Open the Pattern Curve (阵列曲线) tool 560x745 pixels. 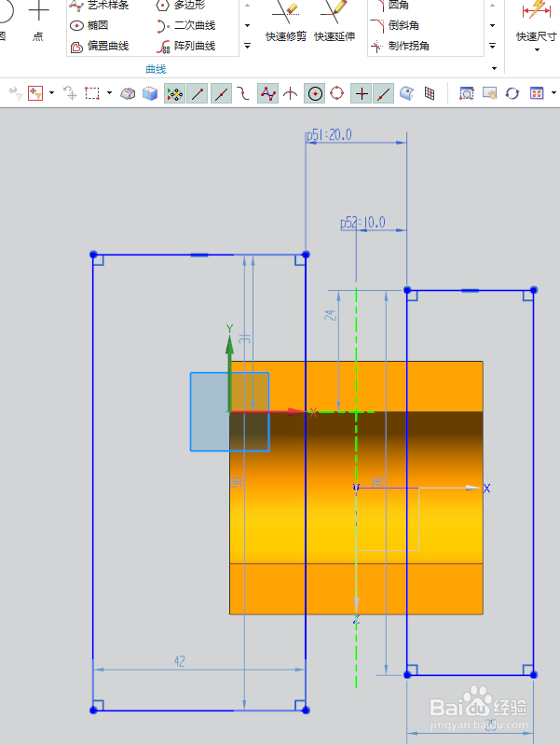(186, 46)
